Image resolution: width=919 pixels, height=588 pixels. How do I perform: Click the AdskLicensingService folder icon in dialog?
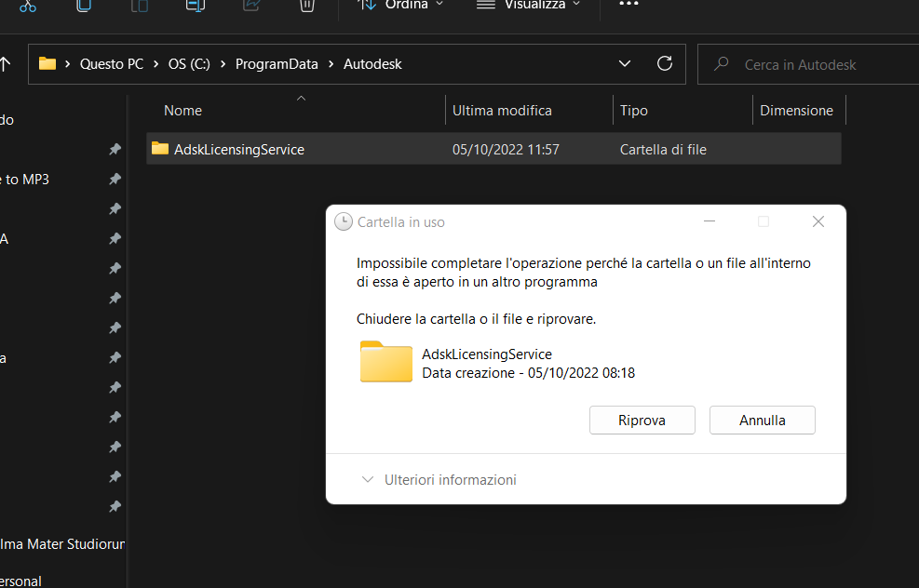tap(385, 362)
